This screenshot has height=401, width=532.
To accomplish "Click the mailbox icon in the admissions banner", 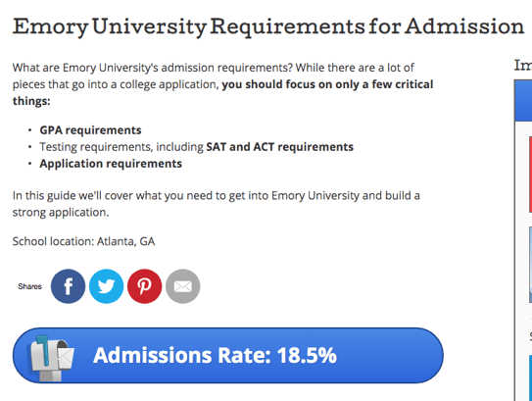I will [52, 358].
